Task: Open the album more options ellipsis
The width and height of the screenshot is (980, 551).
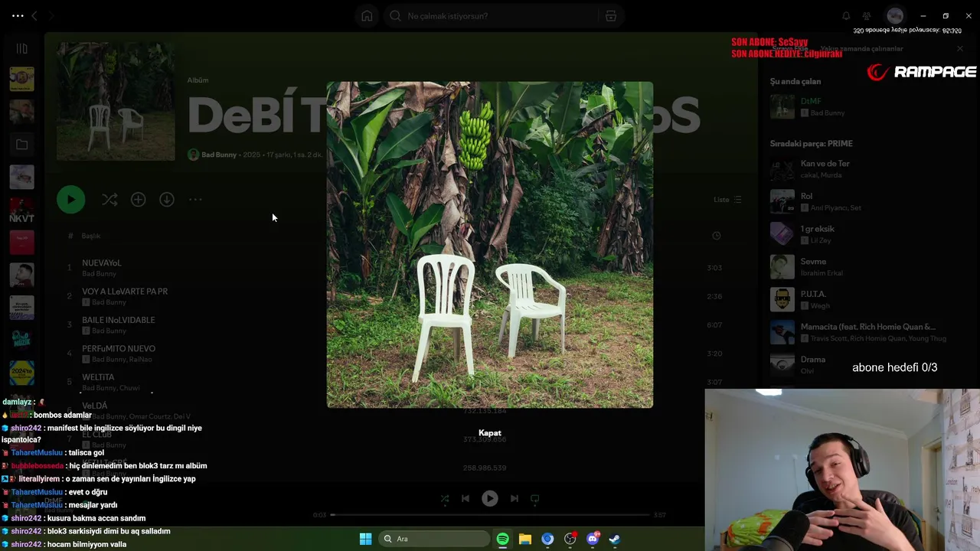Action: tap(195, 200)
